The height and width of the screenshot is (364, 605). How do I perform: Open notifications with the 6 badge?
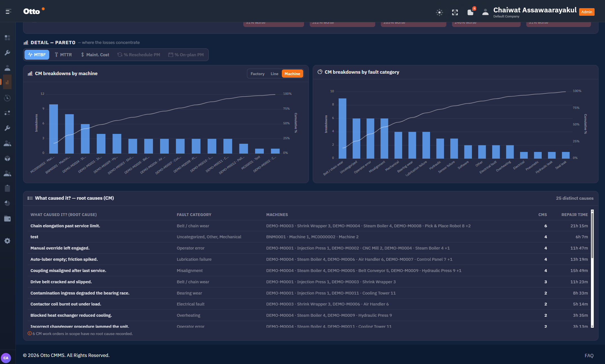[471, 12]
